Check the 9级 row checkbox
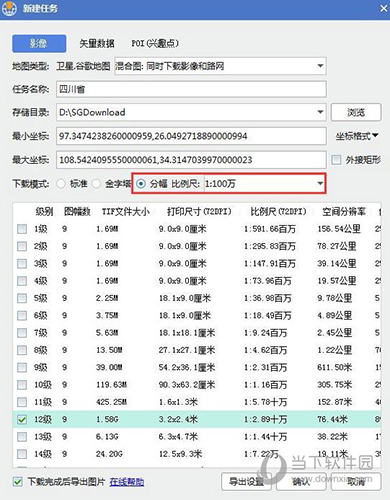This screenshot has width=390, height=500. pyautogui.click(x=22, y=367)
